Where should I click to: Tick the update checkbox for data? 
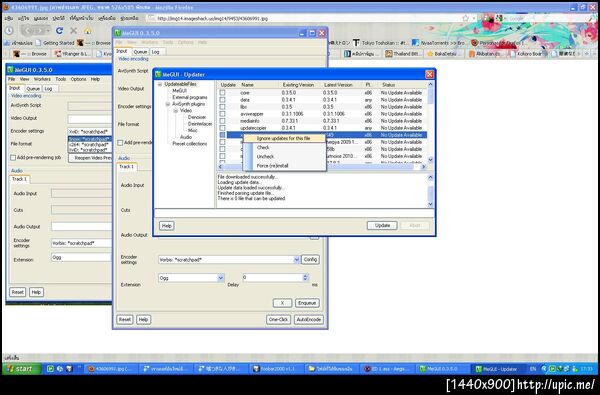tap(222, 100)
